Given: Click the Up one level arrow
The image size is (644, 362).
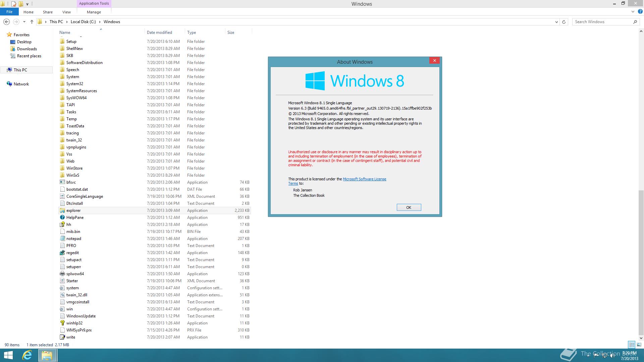Looking at the screenshot, I should [x=32, y=22].
